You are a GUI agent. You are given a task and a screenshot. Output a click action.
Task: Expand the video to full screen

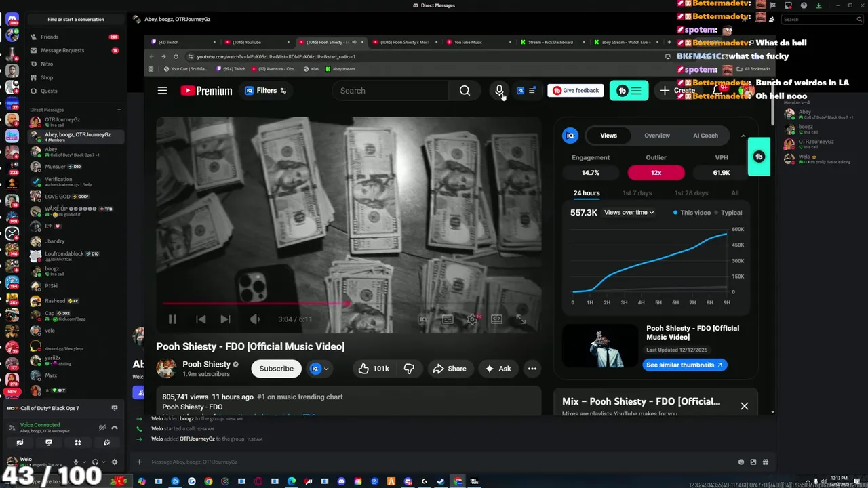521,319
